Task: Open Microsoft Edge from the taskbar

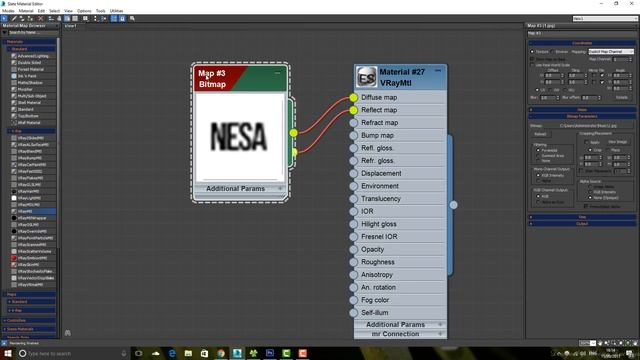Action: pyautogui.click(x=172, y=353)
